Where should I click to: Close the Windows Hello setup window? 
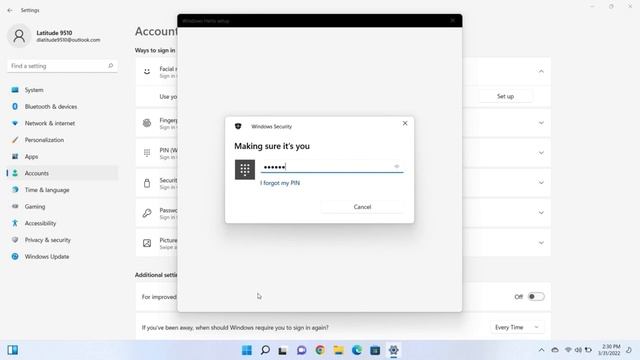click(x=453, y=20)
